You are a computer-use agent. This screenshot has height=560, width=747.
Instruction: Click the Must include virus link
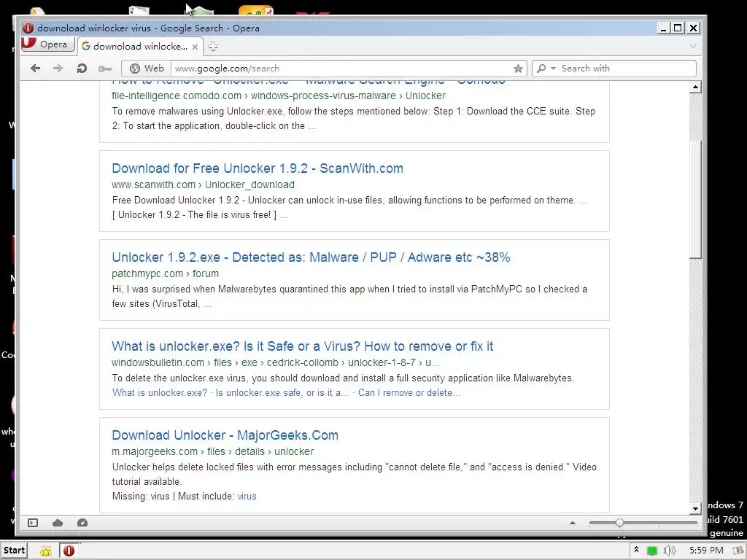click(247, 496)
